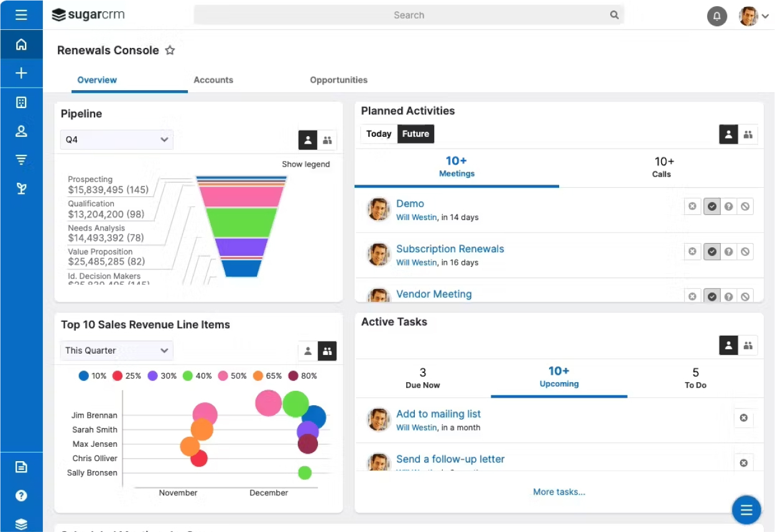775x532 pixels.
Task: Close Send a follow-up letter task with X
Action: (743, 463)
